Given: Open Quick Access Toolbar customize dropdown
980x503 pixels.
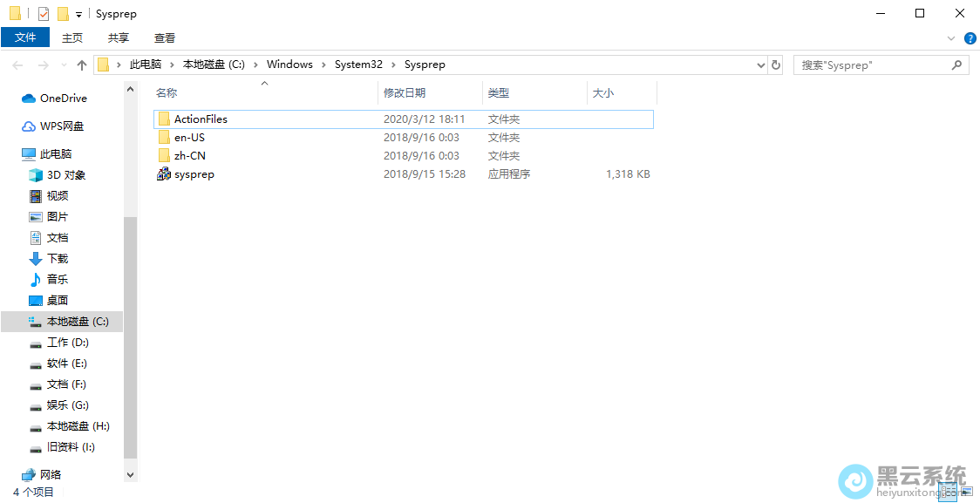Looking at the screenshot, I should point(78,15).
